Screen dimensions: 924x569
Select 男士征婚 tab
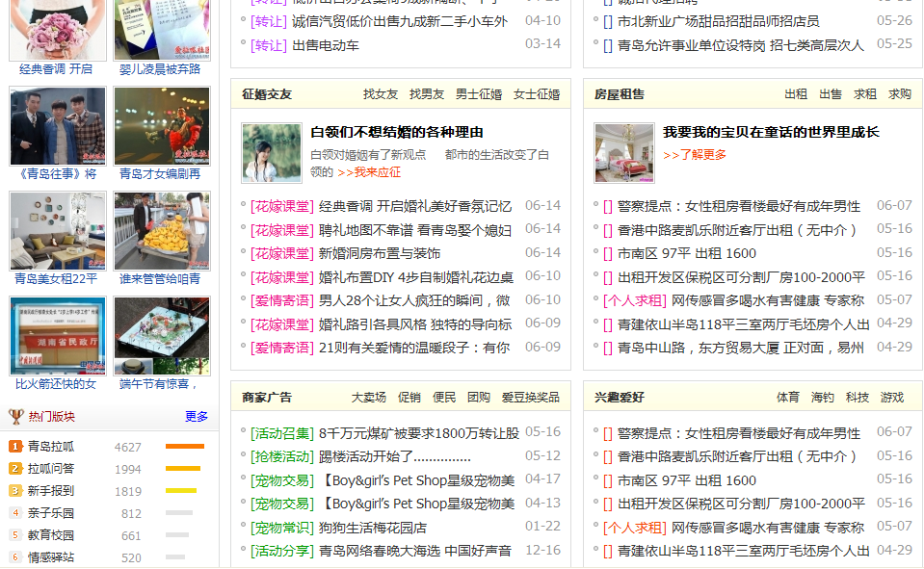click(479, 94)
